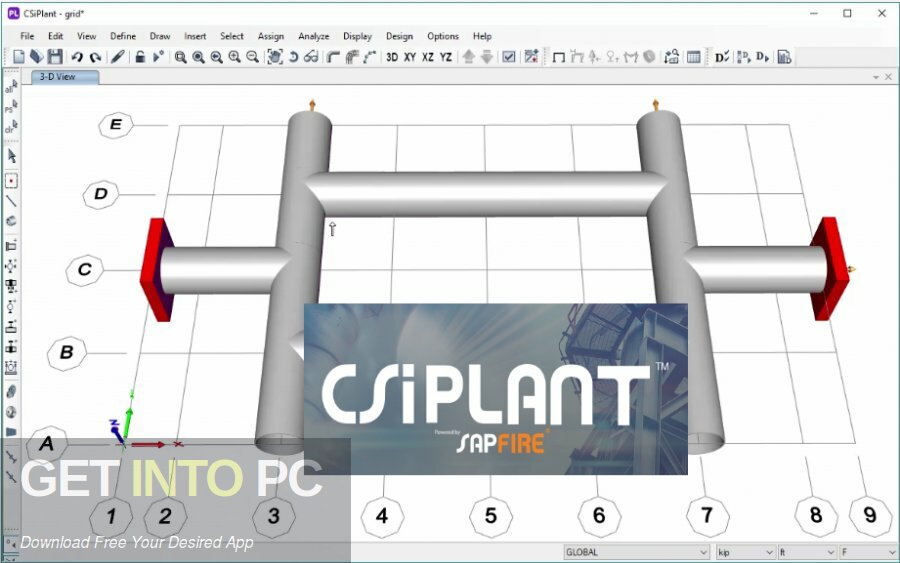Image resolution: width=900 pixels, height=563 pixels.
Task: Toggle the lock/unlock model padlock
Action: tap(140, 56)
